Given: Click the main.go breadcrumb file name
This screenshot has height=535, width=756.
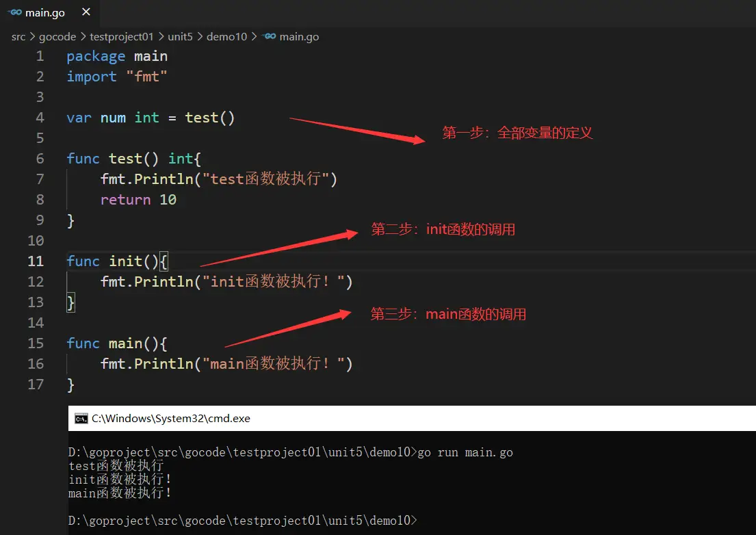Looking at the screenshot, I should (299, 36).
